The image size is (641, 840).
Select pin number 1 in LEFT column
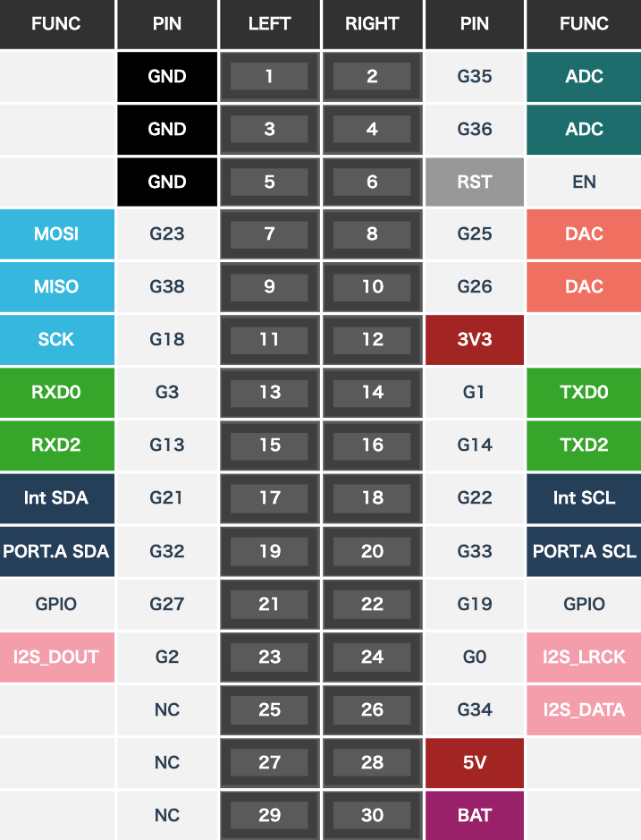click(x=269, y=77)
